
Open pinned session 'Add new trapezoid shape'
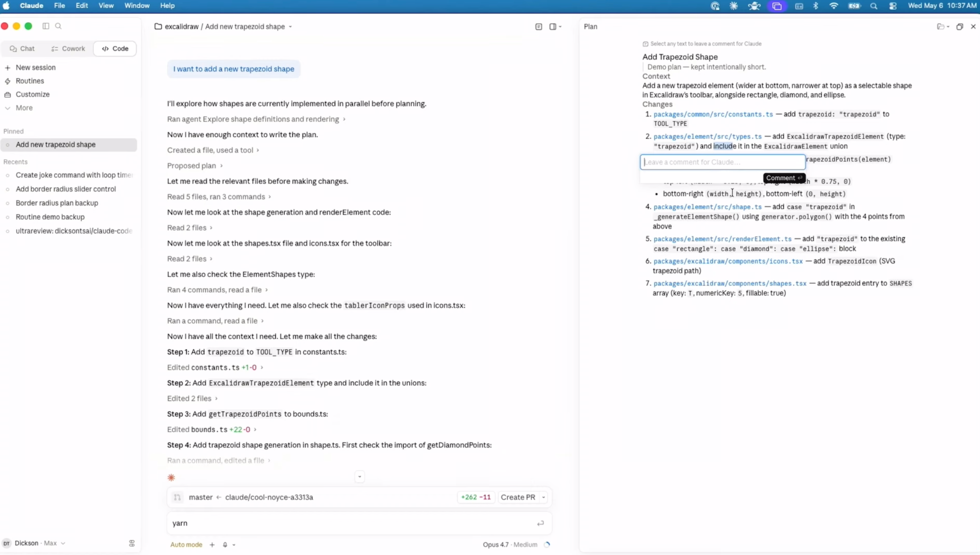(69, 145)
